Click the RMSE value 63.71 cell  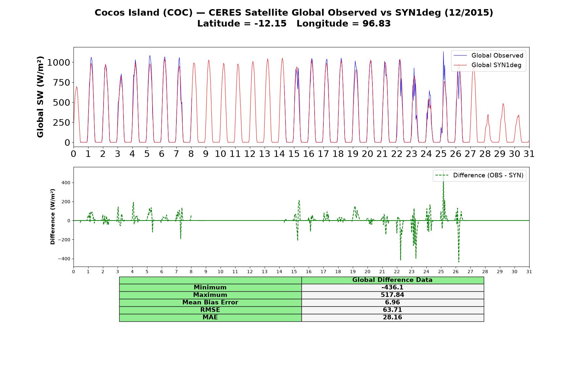(x=393, y=310)
